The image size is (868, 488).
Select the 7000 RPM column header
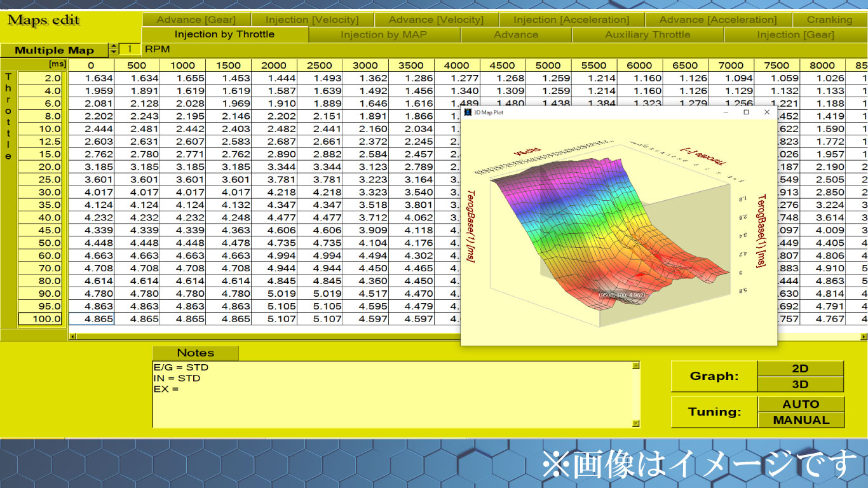pyautogui.click(x=731, y=65)
